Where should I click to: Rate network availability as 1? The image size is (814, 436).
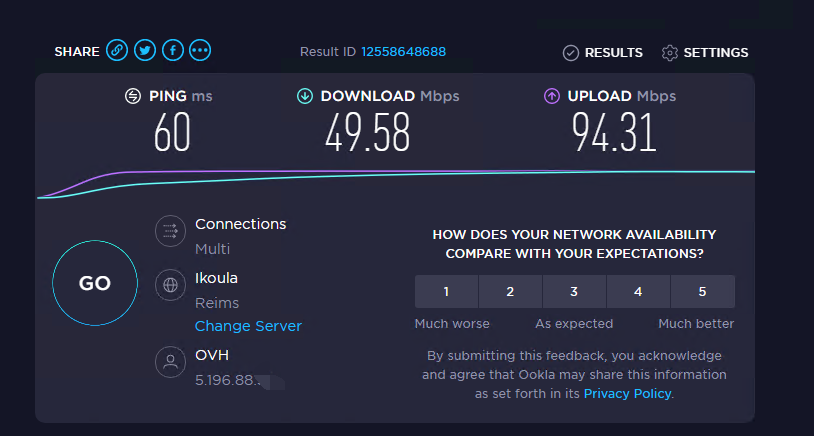446,292
